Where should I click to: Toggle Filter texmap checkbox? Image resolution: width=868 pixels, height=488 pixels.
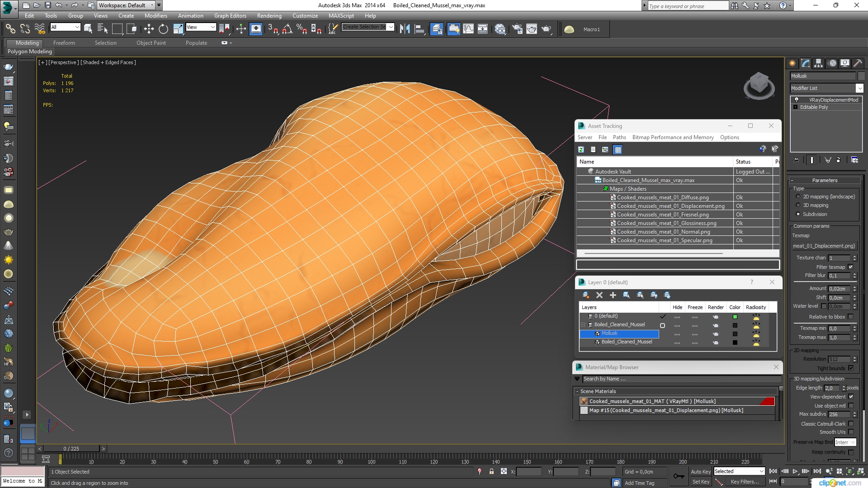click(850, 267)
